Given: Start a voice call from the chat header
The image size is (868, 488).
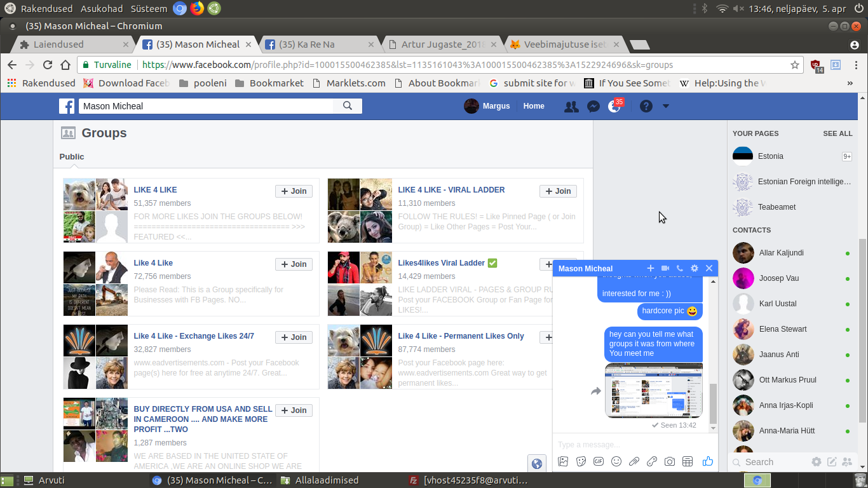Looking at the screenshot, I should coord(680,269).
